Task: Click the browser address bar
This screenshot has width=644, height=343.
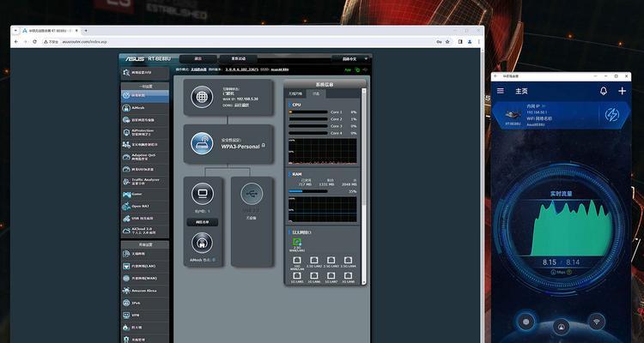Action: coord(238,41)
